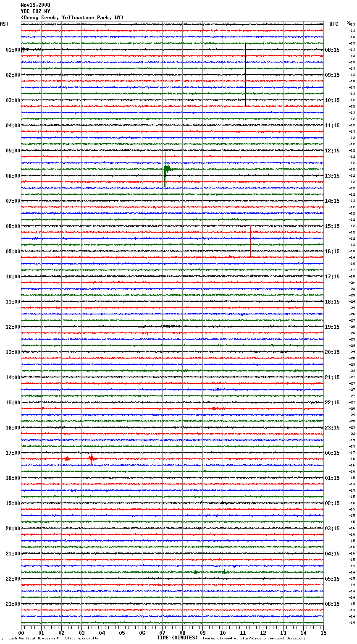Click the red disturbance after 15:00 near minute 9.5
The height and width of the screenshot is (644, 357).
click(216, 408)
